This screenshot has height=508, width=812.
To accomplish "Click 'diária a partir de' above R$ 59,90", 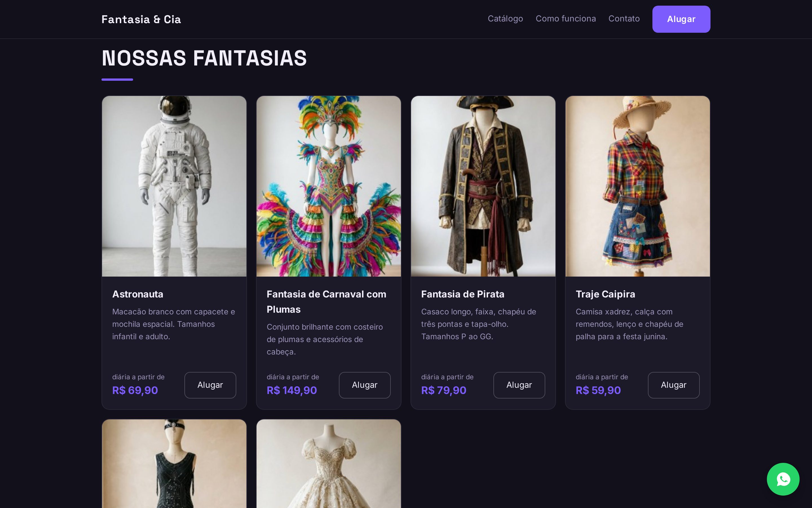I will [602, 377].
